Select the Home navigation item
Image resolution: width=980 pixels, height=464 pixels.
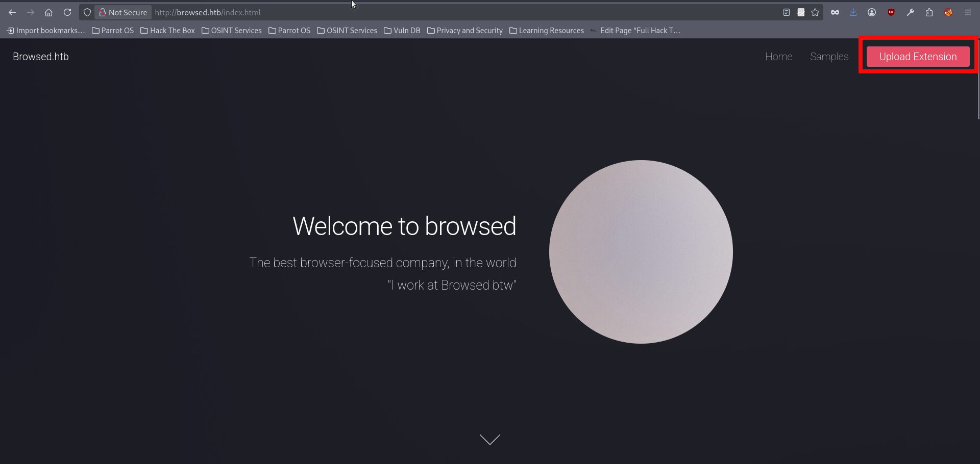778,57
